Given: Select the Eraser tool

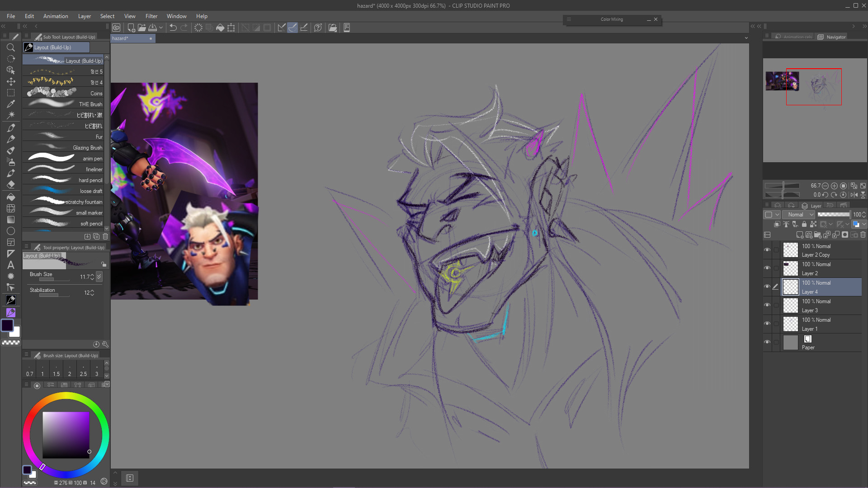Looking at the screenshot, I should [11, 184].
